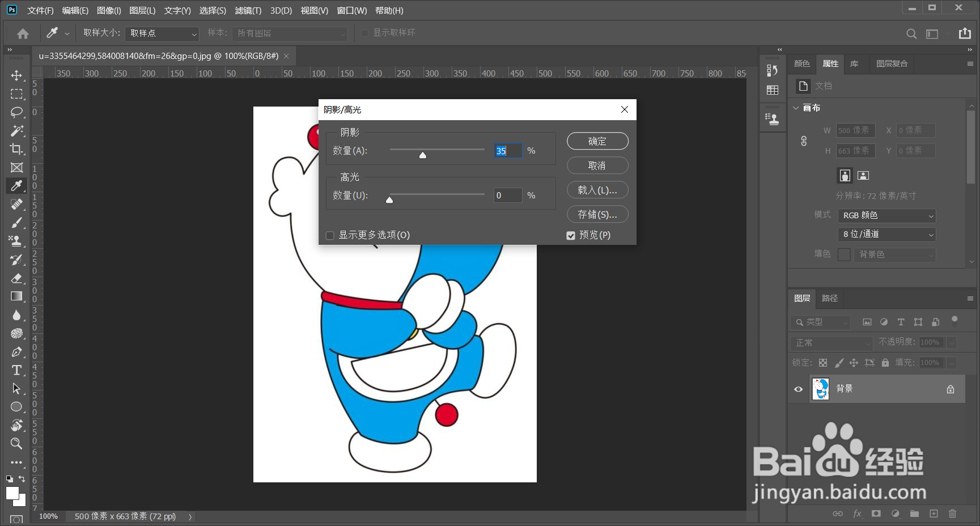Screen dimensions: 980x526
Task: Select the Clone Stamp tool
Action: [16, 241]
